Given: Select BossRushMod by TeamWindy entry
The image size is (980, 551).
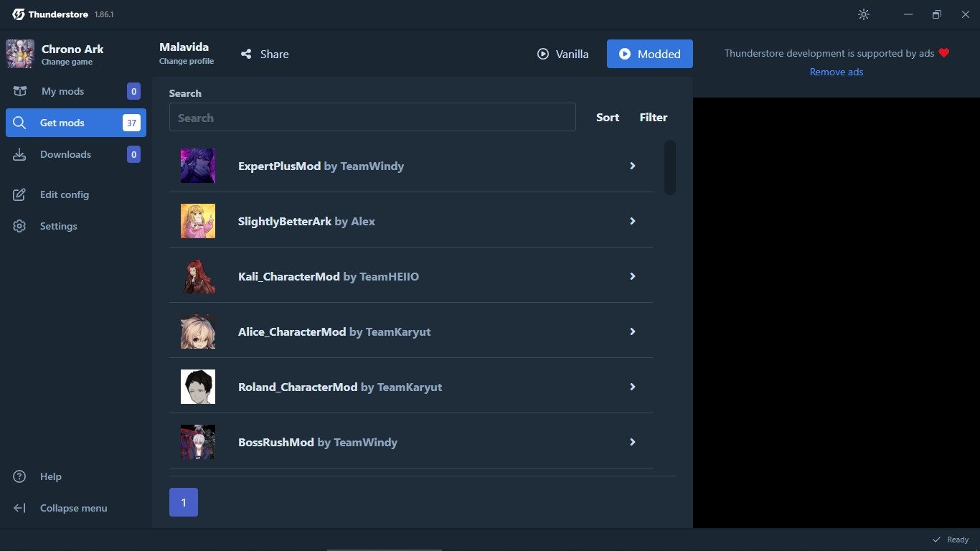Looking at the screenshot, I should tap(411, 442).
